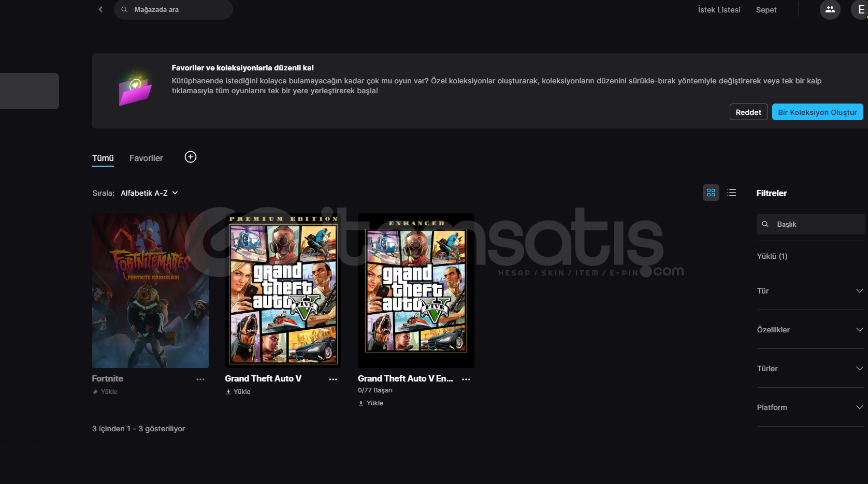Open the Fortnite cover thumbnail

click(x=150, y=290)
